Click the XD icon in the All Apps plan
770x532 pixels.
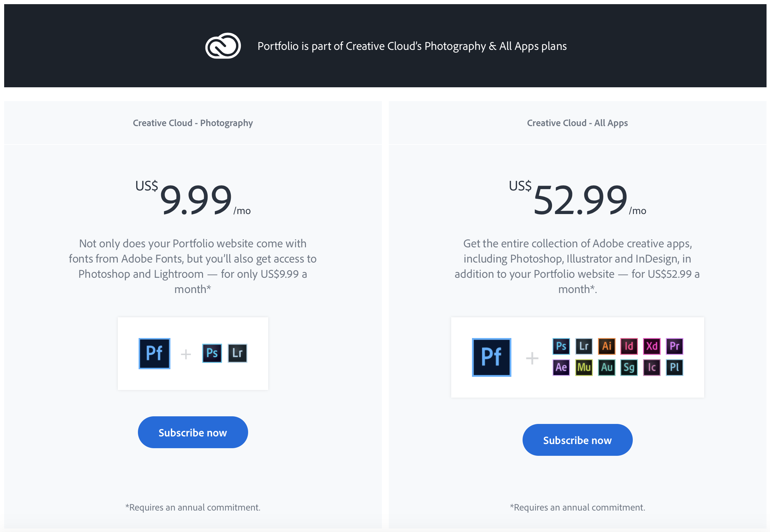(652, 346)
